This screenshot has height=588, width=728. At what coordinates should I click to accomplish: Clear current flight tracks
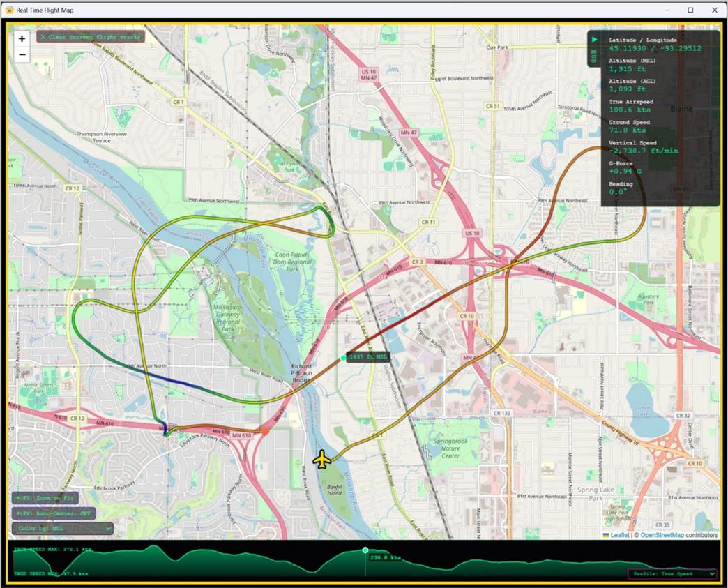point(91,37)
